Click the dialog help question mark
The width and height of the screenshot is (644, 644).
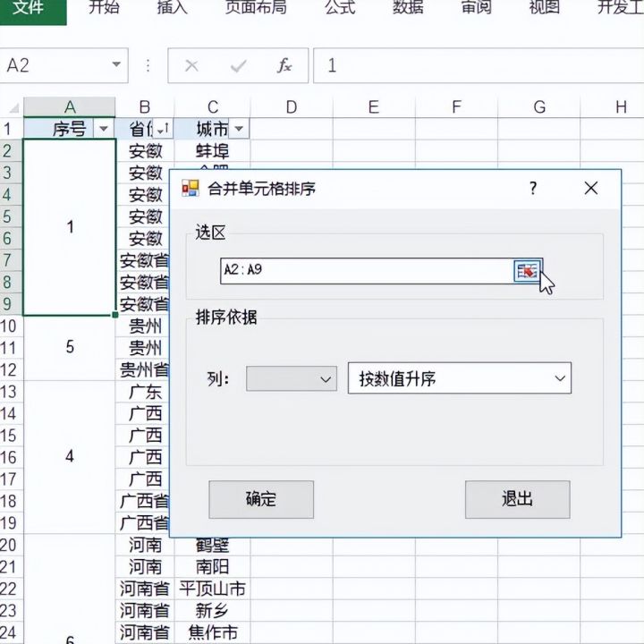pos(533,189)
